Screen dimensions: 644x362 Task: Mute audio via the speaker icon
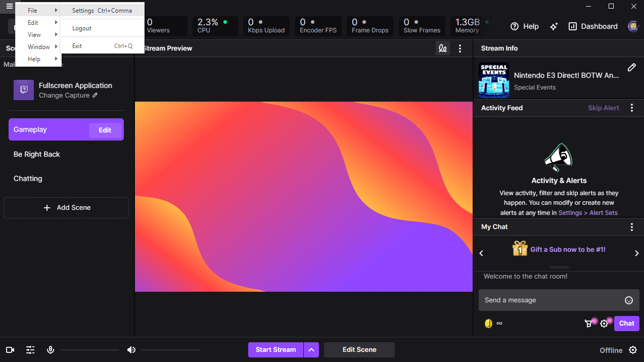131,349
